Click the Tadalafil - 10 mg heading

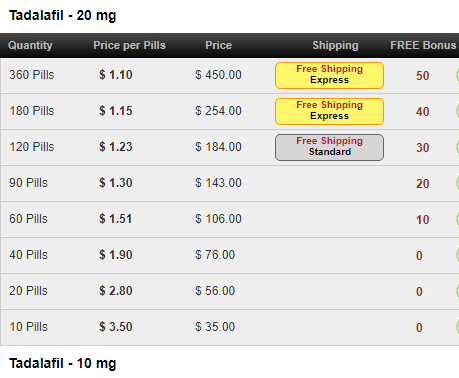tap(63, 363)
